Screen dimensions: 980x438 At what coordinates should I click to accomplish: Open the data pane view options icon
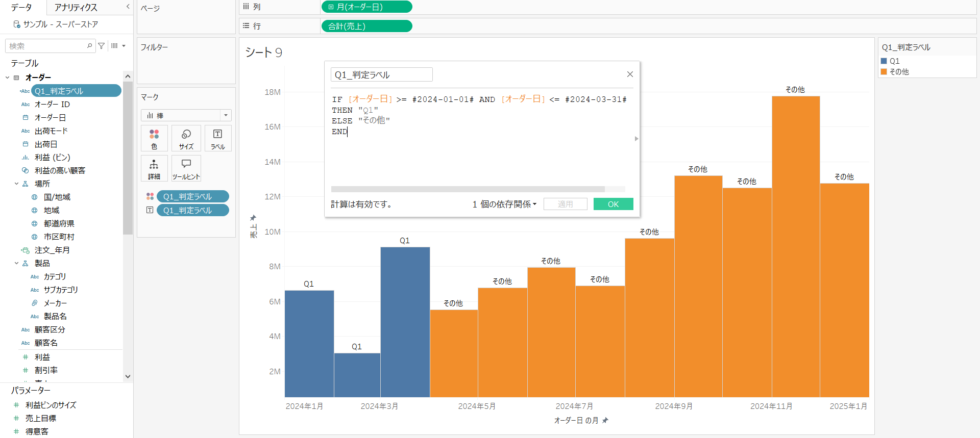click(x=114, y=46)
